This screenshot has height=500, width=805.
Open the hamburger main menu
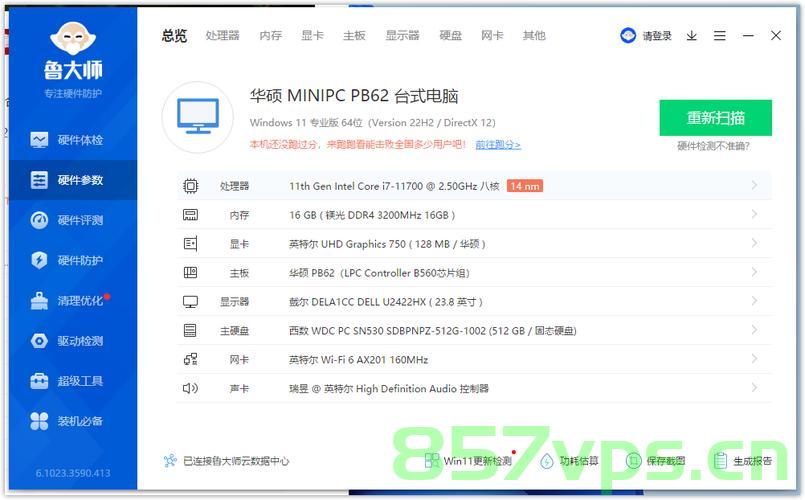[719, 35]
